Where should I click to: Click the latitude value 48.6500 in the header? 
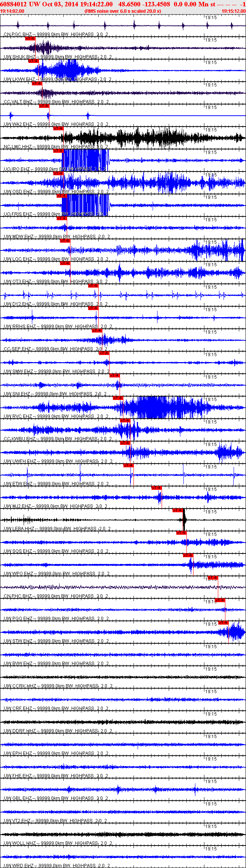click(128, 4)
